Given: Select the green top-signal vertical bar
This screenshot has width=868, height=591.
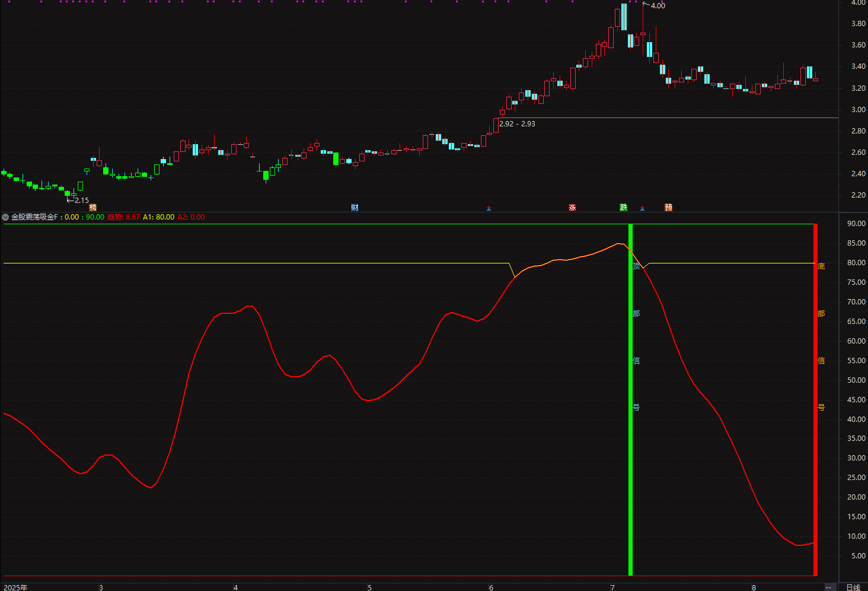Looking at the screenshot, I should pos(630,400).
